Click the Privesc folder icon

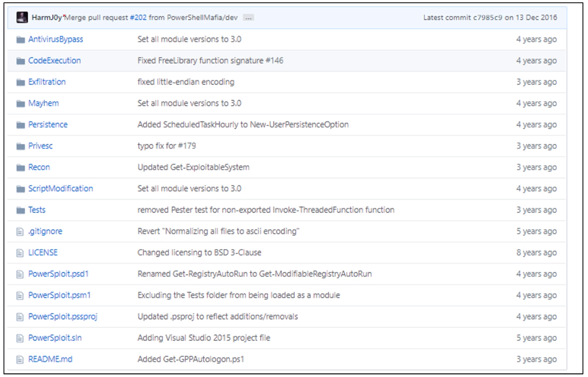coord(21,147)
